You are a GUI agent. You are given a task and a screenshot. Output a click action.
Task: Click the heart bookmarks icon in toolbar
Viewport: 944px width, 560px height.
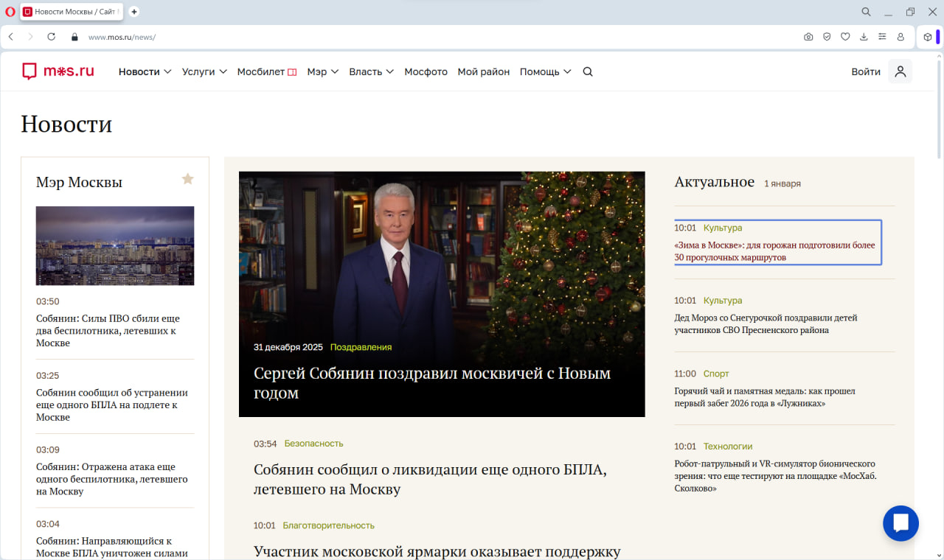[845, 36]
